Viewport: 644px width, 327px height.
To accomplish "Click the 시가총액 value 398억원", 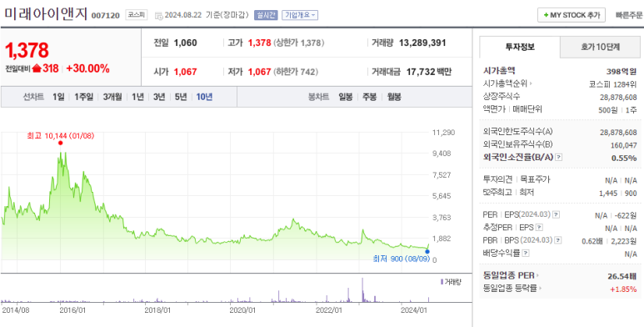I will 622,71.
